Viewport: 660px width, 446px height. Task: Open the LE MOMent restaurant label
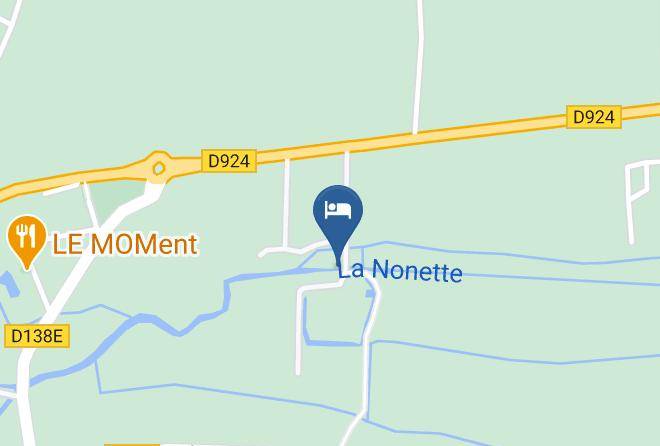pyautogui.click(x=125, y=244)
